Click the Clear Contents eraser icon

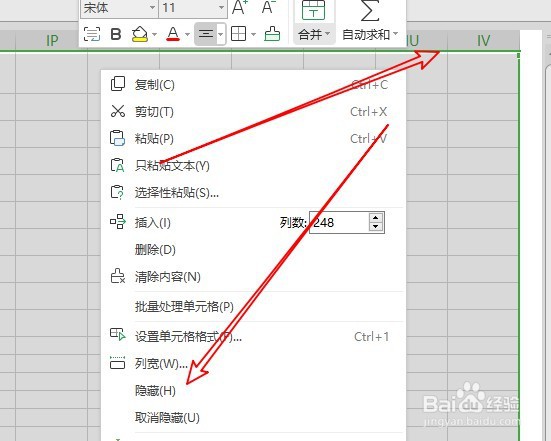(118, 276)
